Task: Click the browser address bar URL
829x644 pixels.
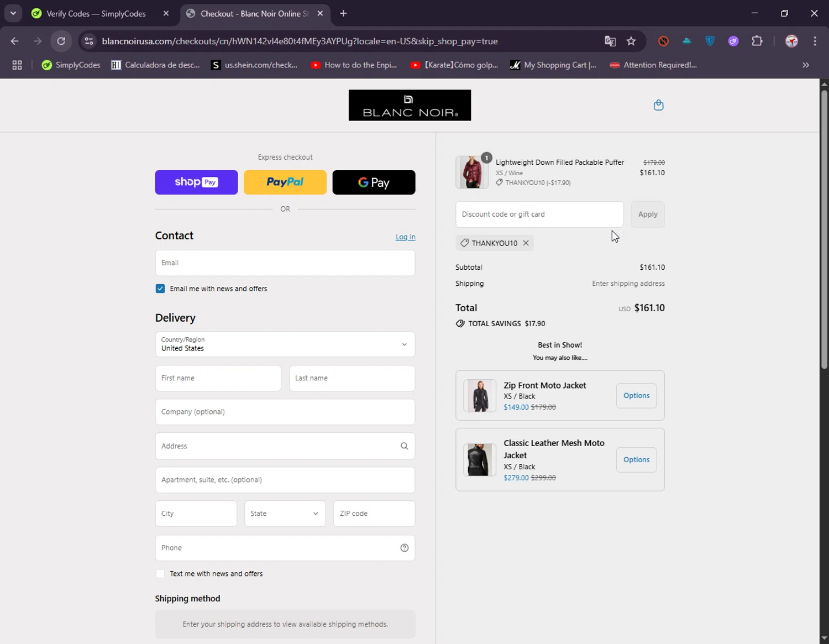Action: [x=300, y=41]
